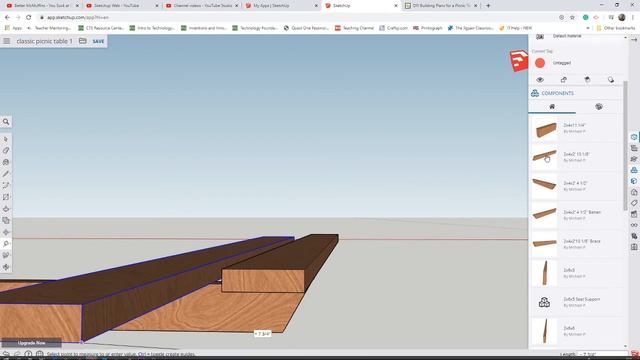The image size is (640, 360).
Task: Select the Rectangle shape tool
Action: tap(6, 197)
